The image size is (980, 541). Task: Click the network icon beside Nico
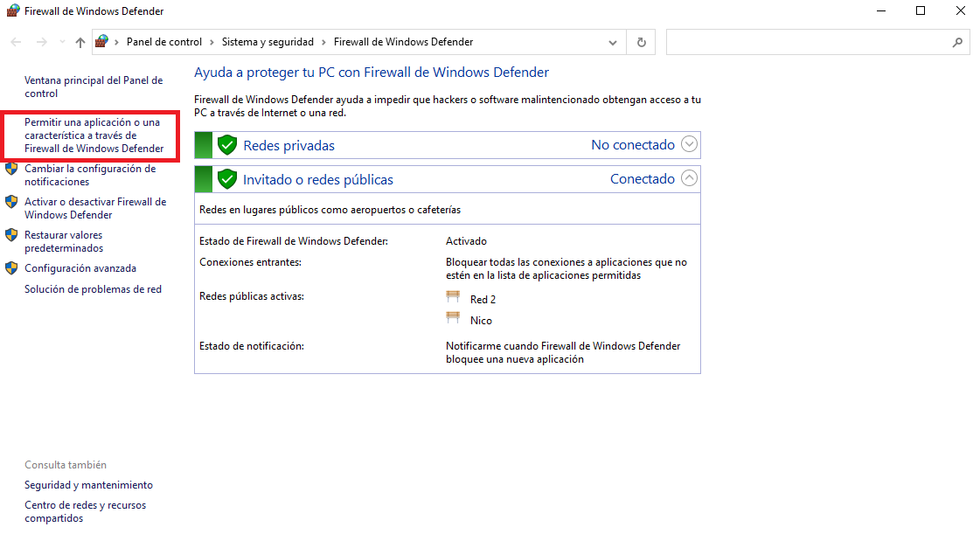(453, 318)
